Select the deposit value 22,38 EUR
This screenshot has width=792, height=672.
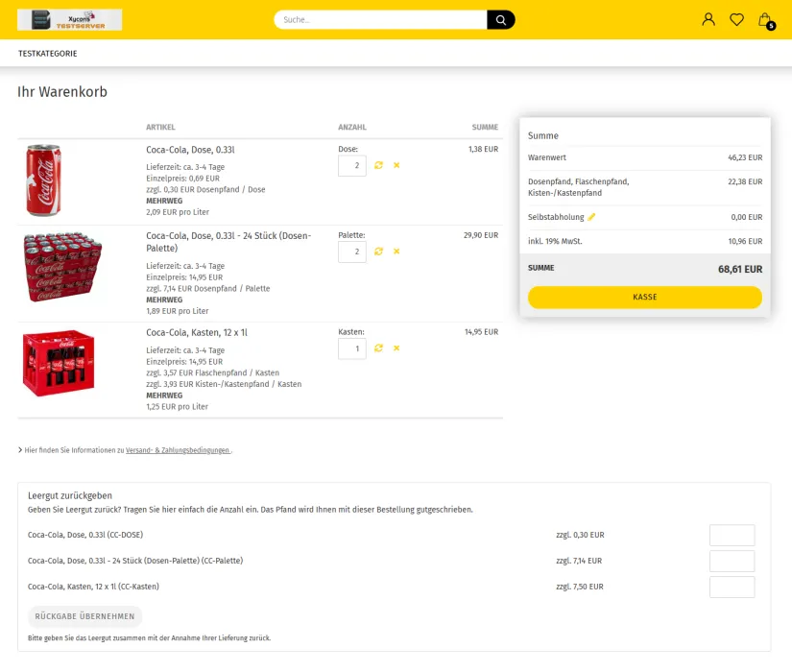(x=745, y=181)
